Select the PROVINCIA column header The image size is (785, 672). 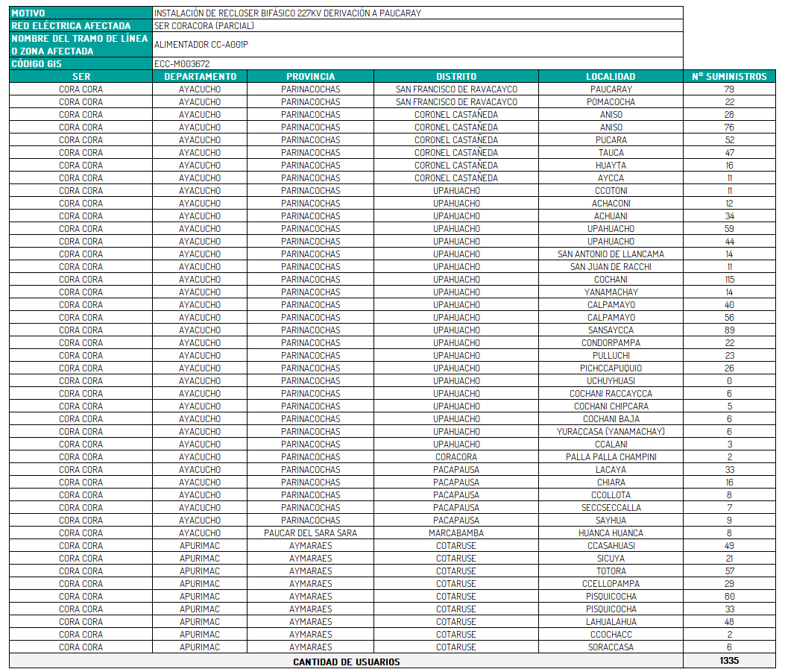[x=310, y=76]
